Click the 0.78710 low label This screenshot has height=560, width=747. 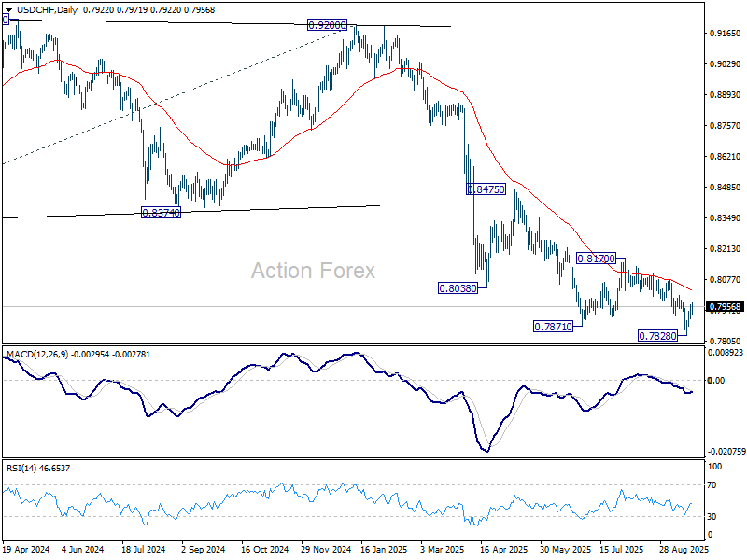pos(553,327)
